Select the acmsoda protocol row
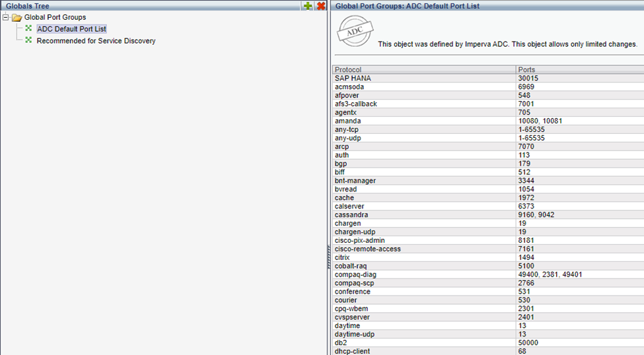The image size is (644, 355). [x=488, y=86]
